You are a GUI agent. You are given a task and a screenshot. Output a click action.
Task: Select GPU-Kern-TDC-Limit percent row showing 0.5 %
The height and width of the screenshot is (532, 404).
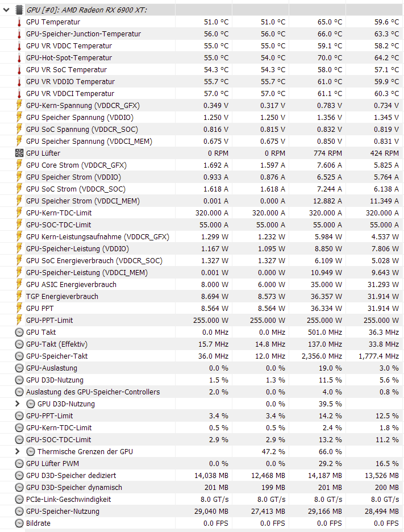pos(59,427)
